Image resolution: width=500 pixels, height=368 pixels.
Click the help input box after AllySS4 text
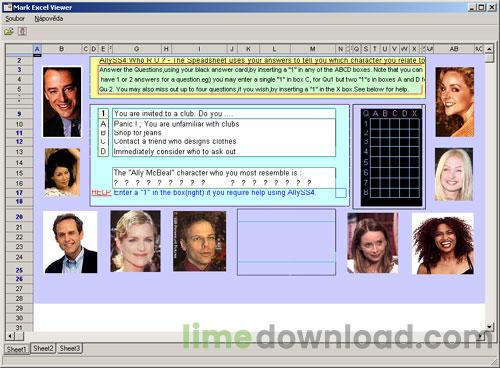pos(341,193)
